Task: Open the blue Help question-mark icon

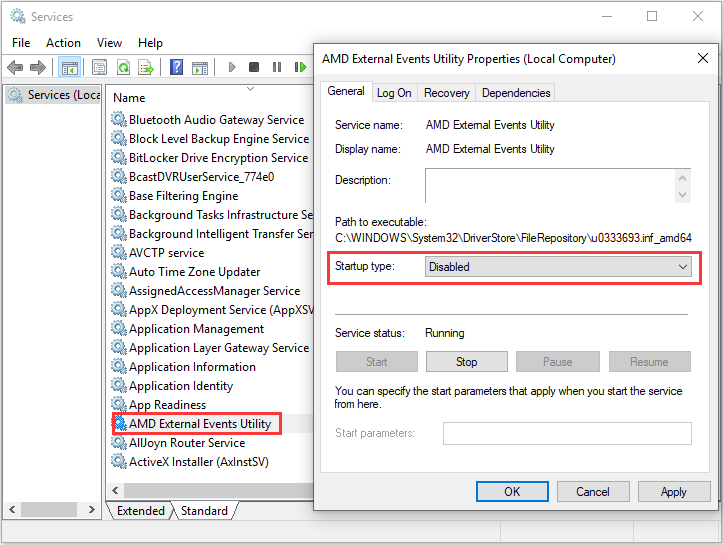Action: [176, 67]
